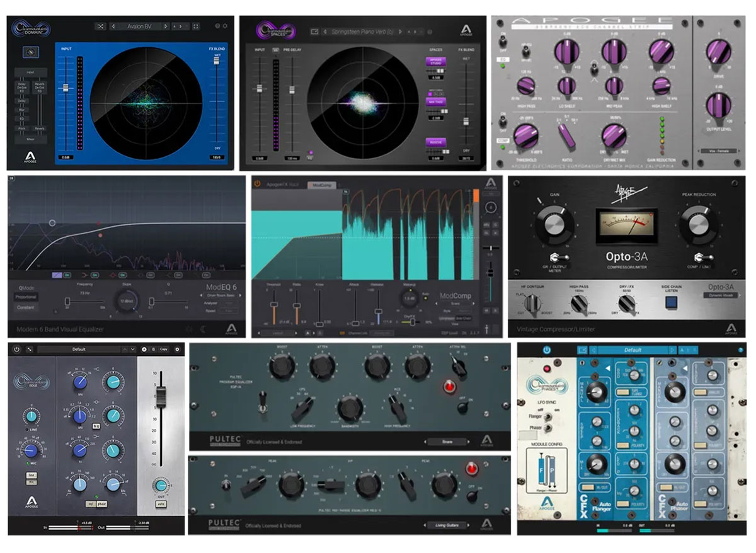Screen dimensions: 756x553
Task: Flip the LFO Sync Flanger switch on CFX Phases
Action: pyautogui.click(x=547, y=417)
